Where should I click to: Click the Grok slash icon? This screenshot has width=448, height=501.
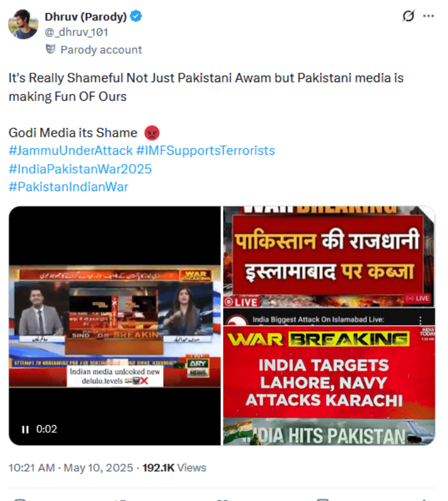[x=409, y=16]
